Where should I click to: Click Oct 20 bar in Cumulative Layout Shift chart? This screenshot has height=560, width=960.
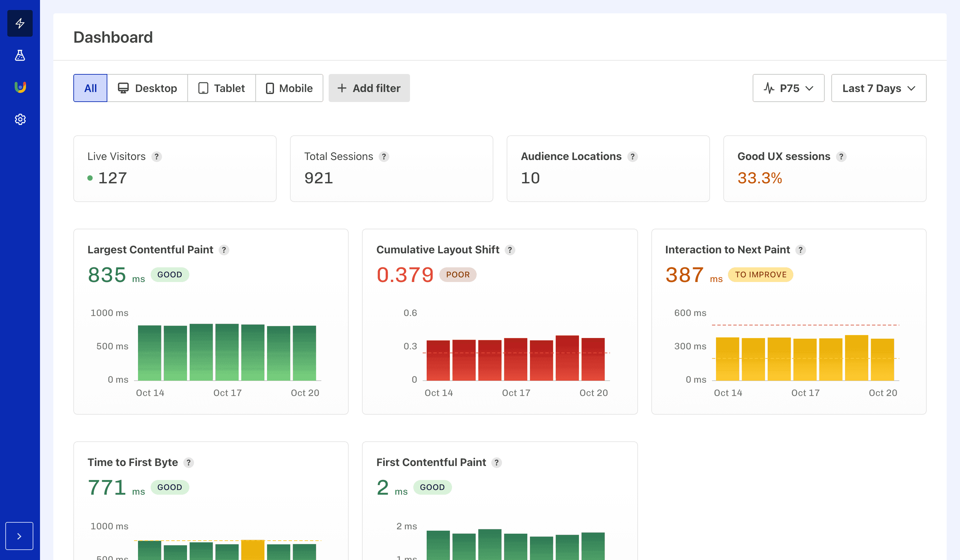tap(593, 359)
